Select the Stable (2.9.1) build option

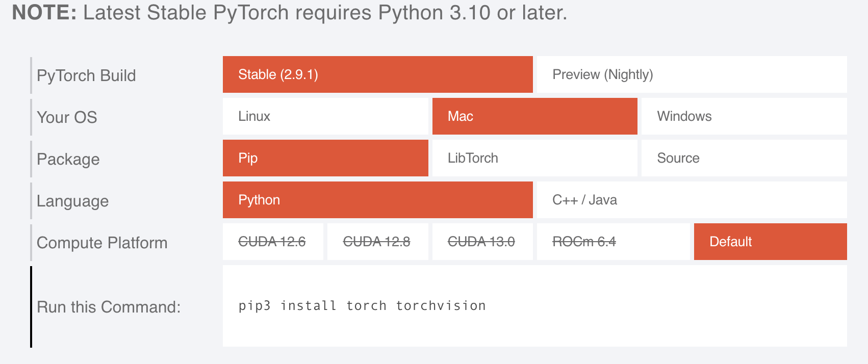pyautogui.click(x=377, y=74)
